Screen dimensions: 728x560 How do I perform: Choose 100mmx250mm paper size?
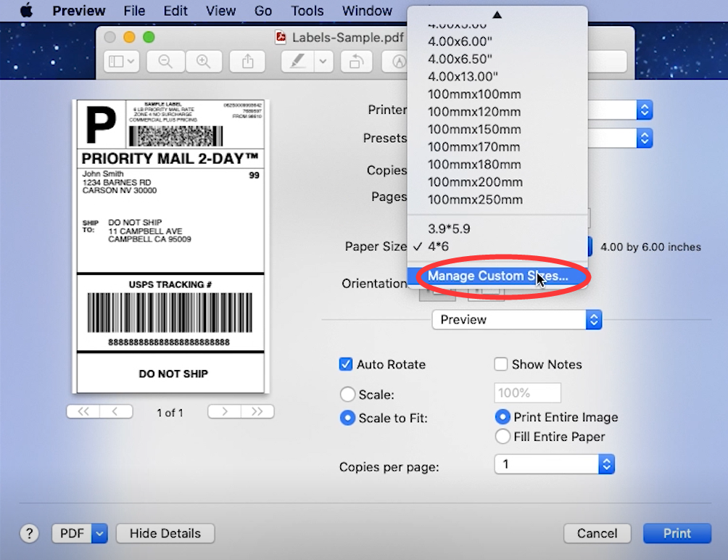[x=475, y=200]
